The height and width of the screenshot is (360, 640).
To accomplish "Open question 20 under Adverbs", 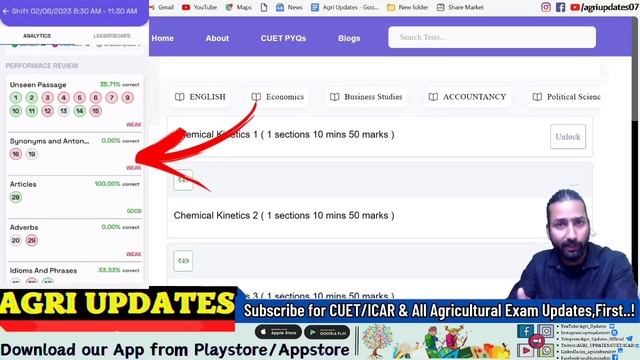I will coord(16,240).
